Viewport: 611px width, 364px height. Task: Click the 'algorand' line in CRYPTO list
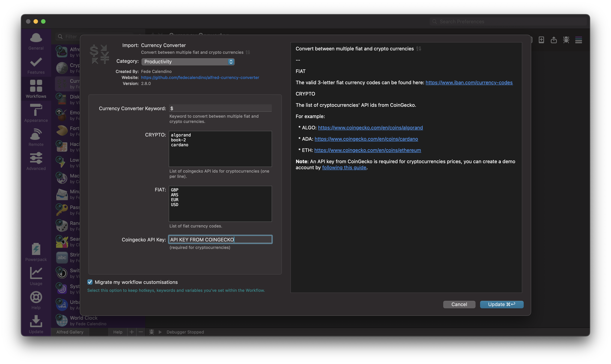pyautogui.click(x=181, y=135)
